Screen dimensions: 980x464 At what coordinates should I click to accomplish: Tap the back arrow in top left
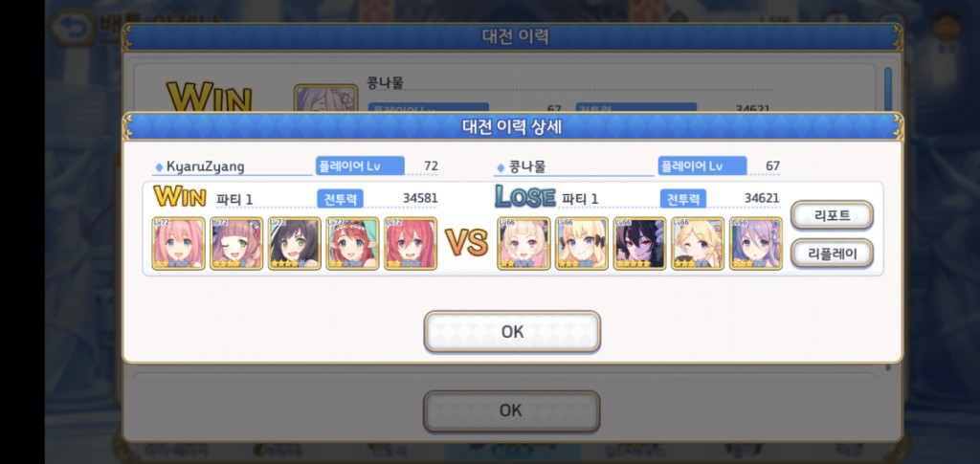[70, 28]
